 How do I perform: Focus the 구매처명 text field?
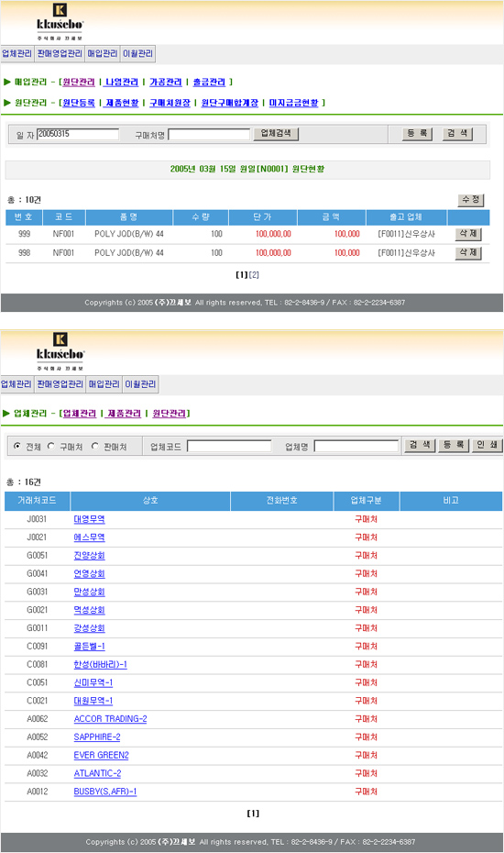[x=209, y=134]
